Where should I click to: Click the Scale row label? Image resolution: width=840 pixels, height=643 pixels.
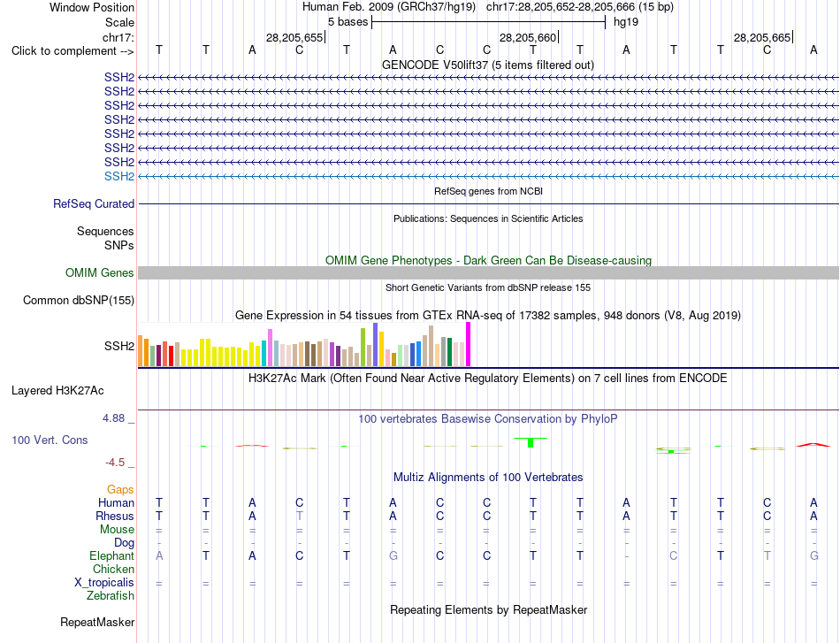click(x=119, y=22)
